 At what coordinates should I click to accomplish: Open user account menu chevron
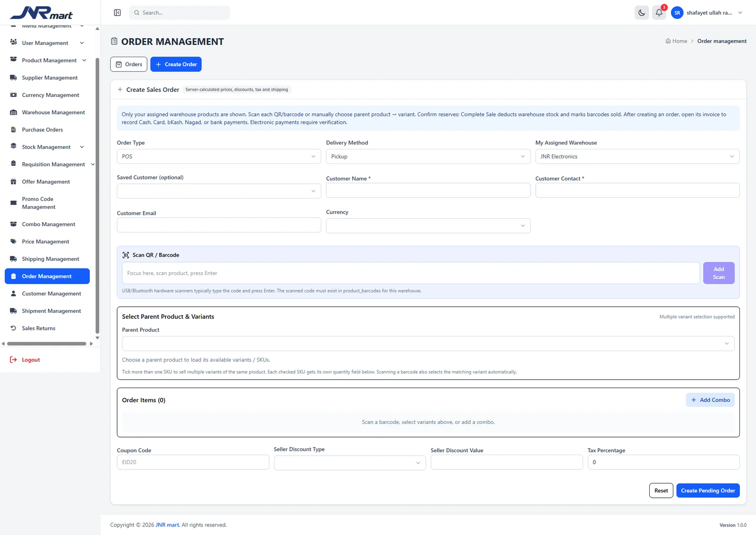pos(740,13)
